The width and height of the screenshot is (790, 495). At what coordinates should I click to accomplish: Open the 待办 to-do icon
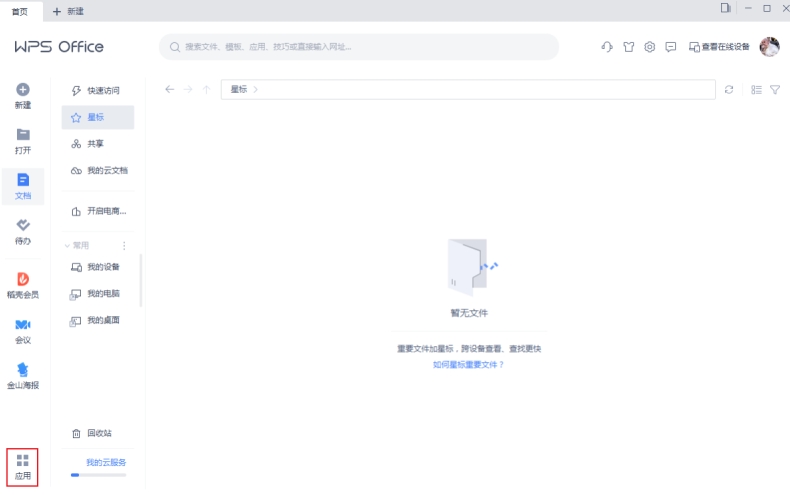point(23,225)
